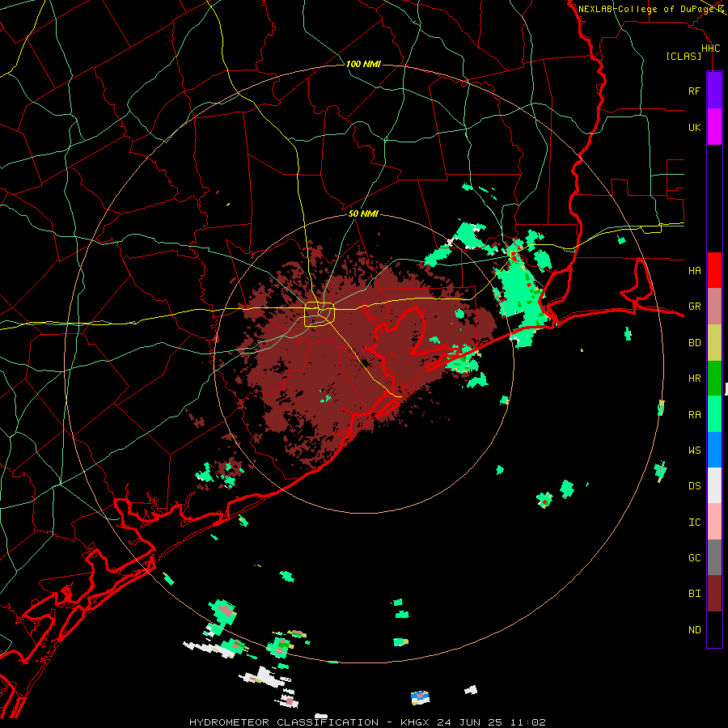Screen dimensions: 728x728
Task: Click the RF purple legend swatch
Action: click(x=714, y=91)
